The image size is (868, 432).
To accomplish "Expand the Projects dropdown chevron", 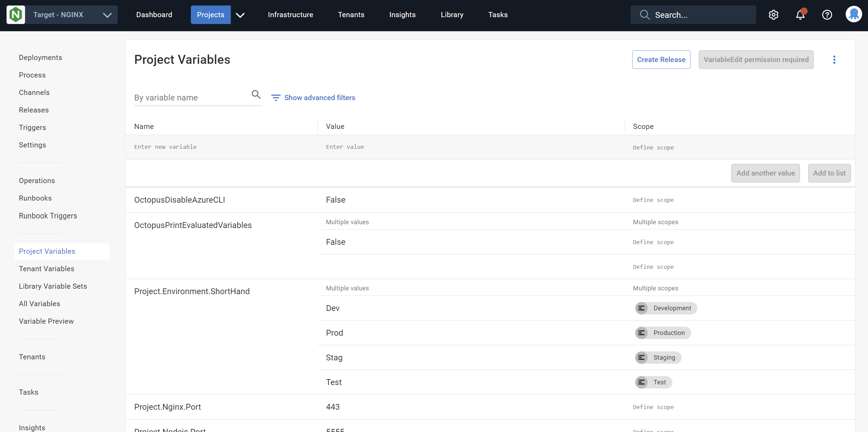I will (x=240, y=15).
